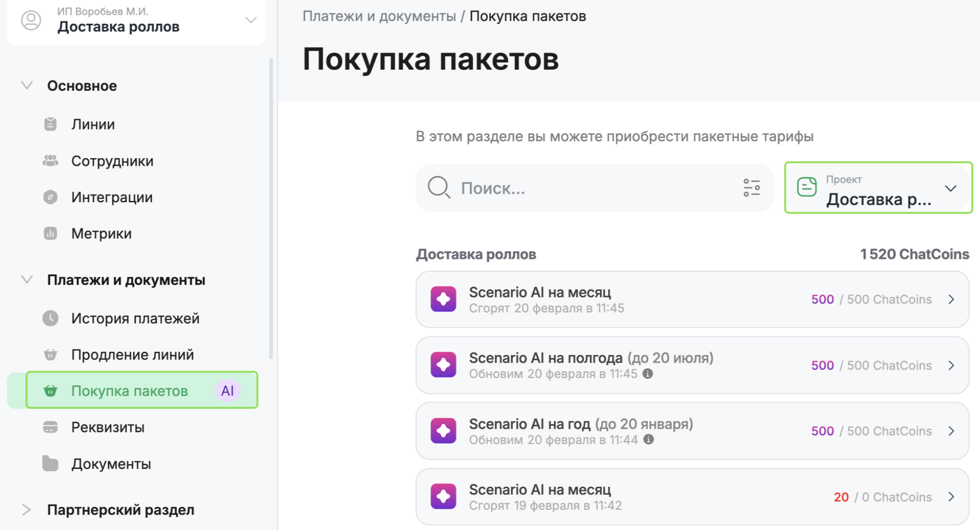Collapse the Основное section

coord(27,85)
